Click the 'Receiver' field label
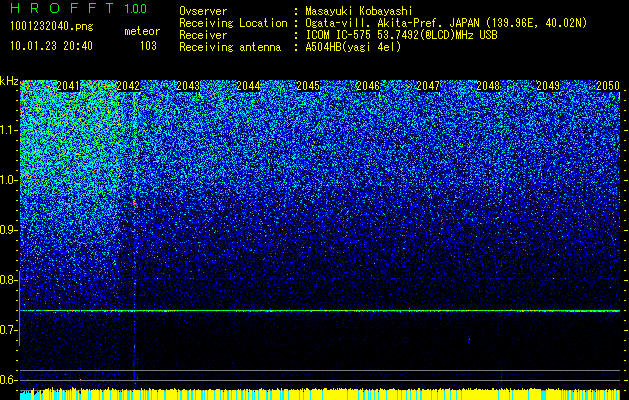This screenshot has width=629, height=400. point(203,35)
